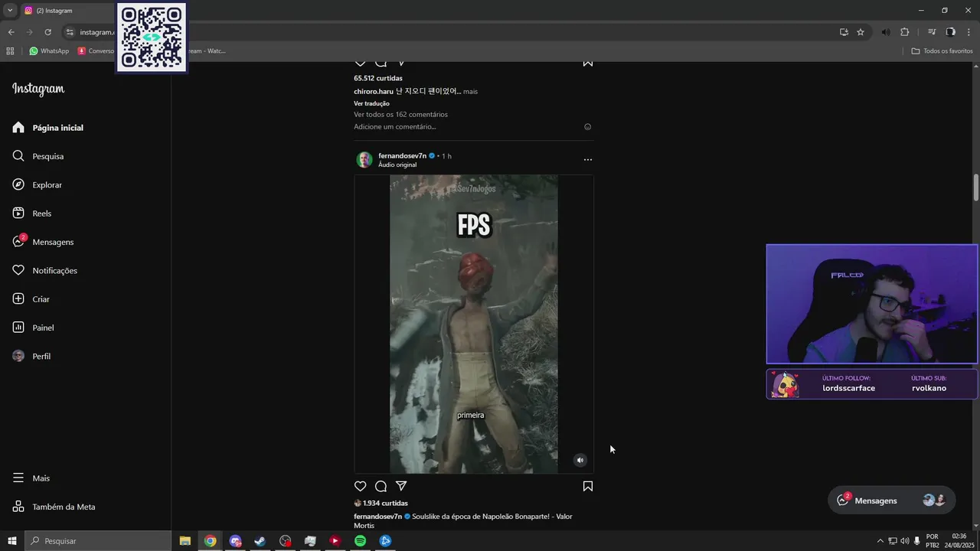Save the fernandosev7n post with bookmark icon

click(588, 486)
